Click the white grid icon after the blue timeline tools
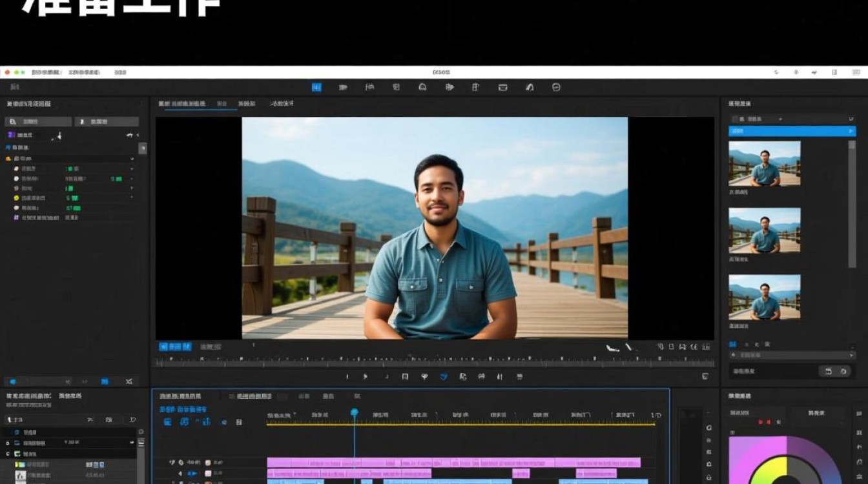This screenshot has height=484, width=868. tap(239, 422)
